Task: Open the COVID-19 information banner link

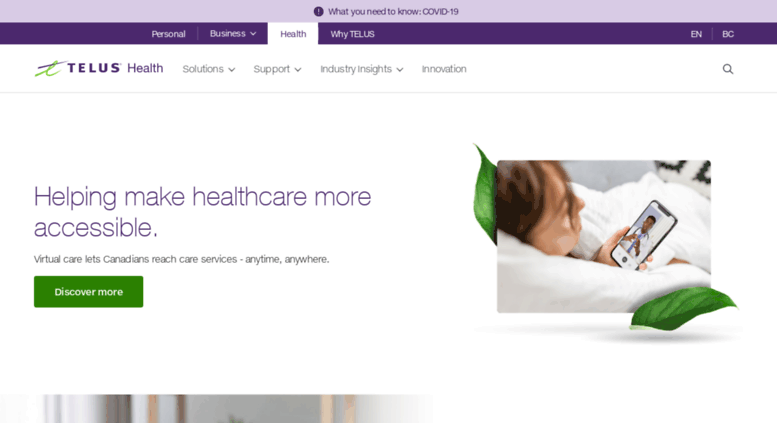Action: pos(393,11)
